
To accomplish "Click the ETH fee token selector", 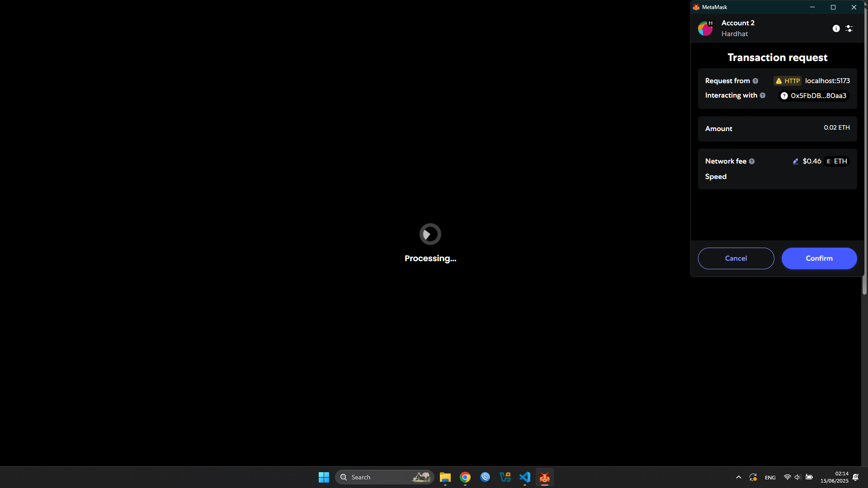I will 836,161.
